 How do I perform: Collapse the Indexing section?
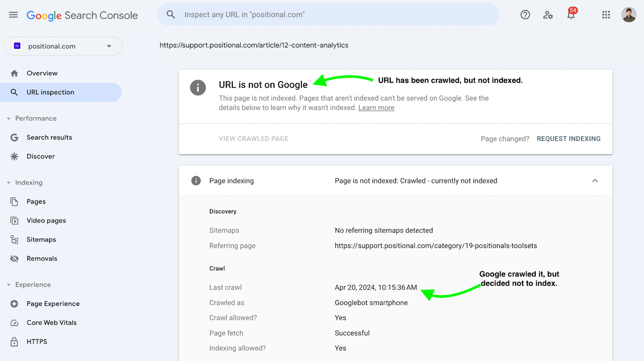(x=9, y=183)
